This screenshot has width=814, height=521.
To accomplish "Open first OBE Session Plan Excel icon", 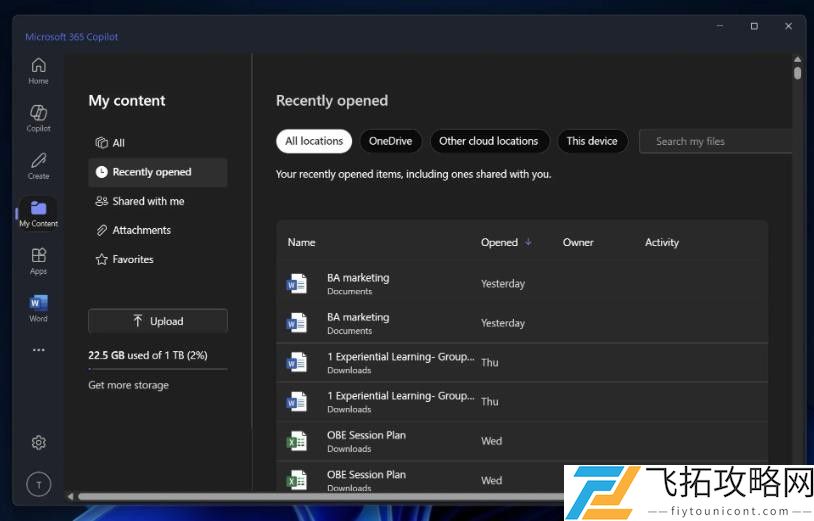I will coord(296,441).
